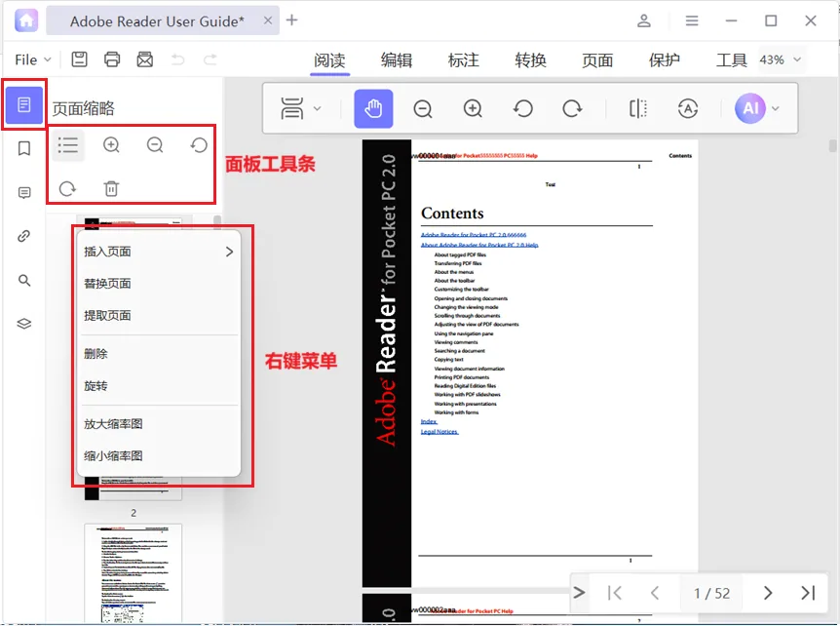Select the page 3 thumbnail
840x626 pixels.
click(x=133, y=573)
